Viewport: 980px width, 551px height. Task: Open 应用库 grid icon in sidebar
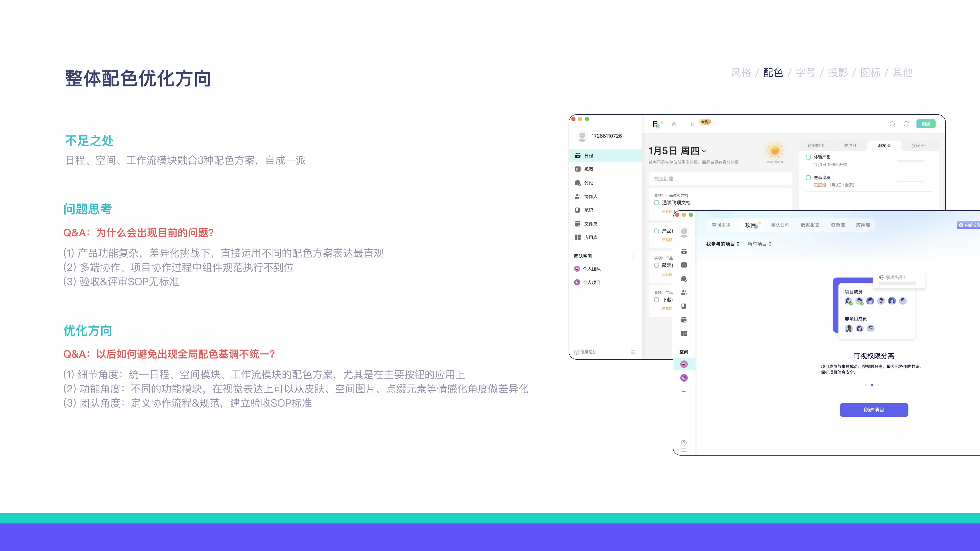pyautogui.click(x=578, y=237)
